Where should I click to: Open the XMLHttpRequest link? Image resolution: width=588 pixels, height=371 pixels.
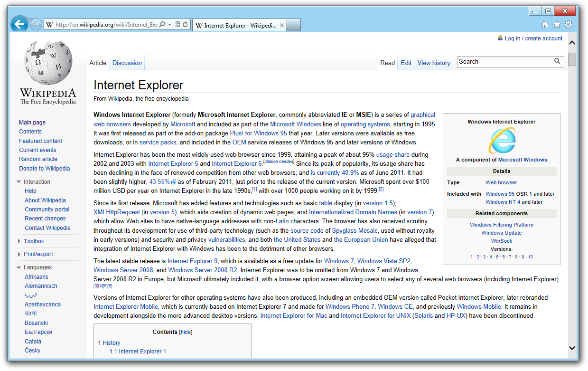click(x=117, y=212)
